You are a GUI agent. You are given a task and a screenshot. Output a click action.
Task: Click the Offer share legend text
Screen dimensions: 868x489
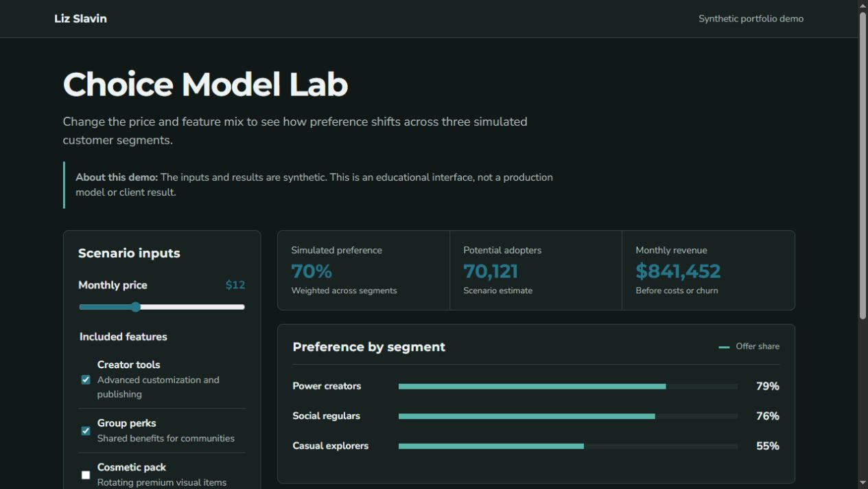click(x=758, y=346)
